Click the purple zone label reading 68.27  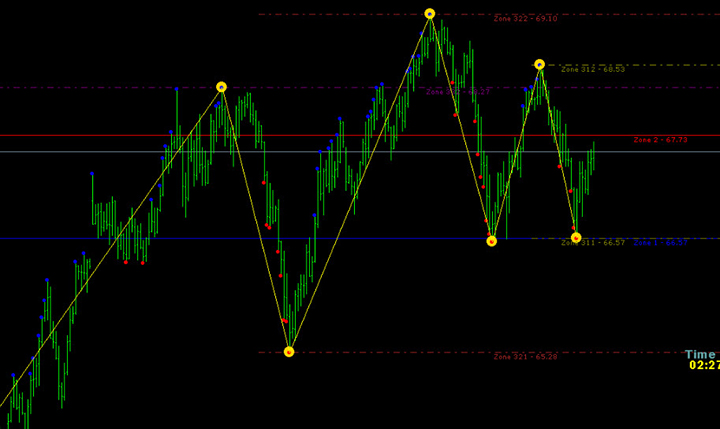[x=458, y=92]
